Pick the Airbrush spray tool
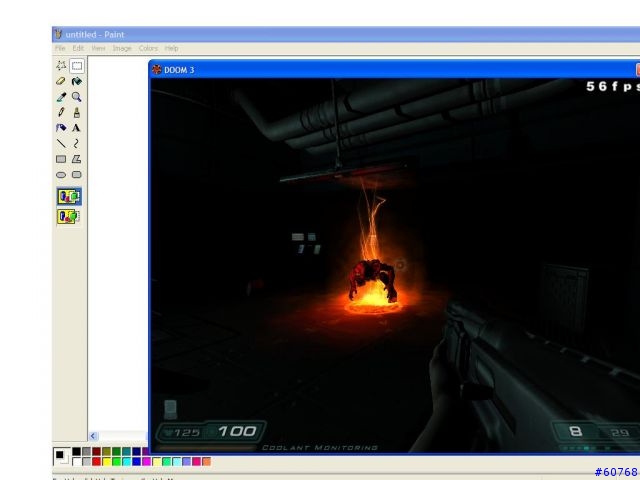The width and height of the screenshot is (640, 480). [x=61, y=128]
